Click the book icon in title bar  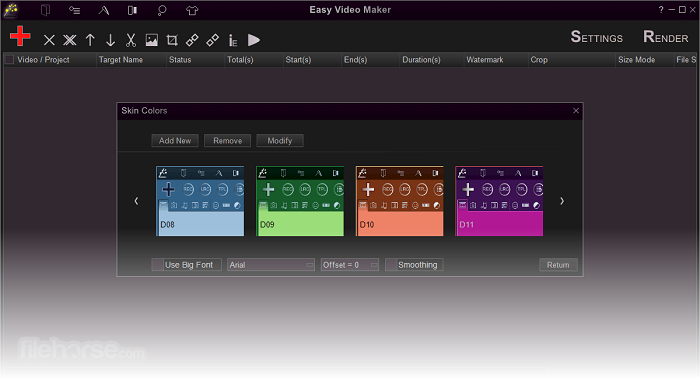tap(45, 10)
